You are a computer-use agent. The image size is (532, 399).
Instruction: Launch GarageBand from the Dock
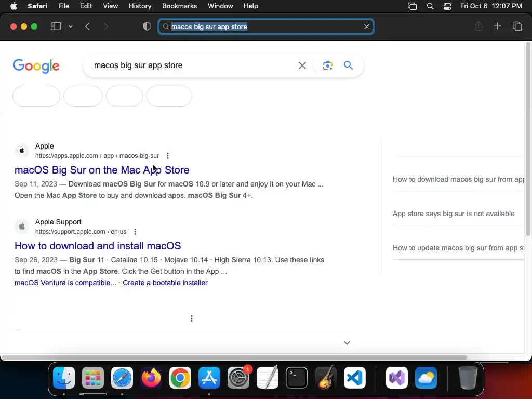(326, 377)
